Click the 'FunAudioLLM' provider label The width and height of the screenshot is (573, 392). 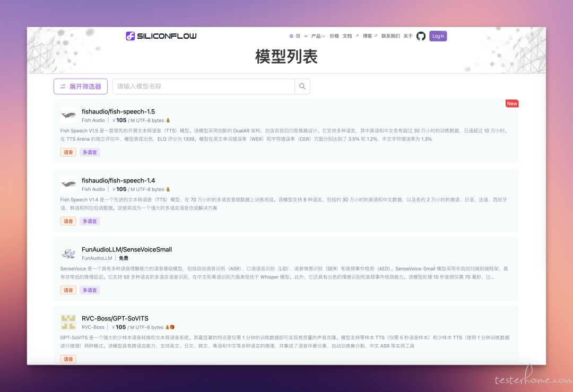[x=97, y=258]
